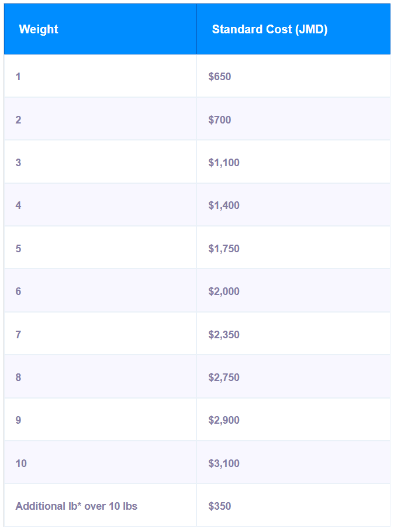Click the Weight column header
Viewport: 394px width, 532px height.
click(39, 29)
